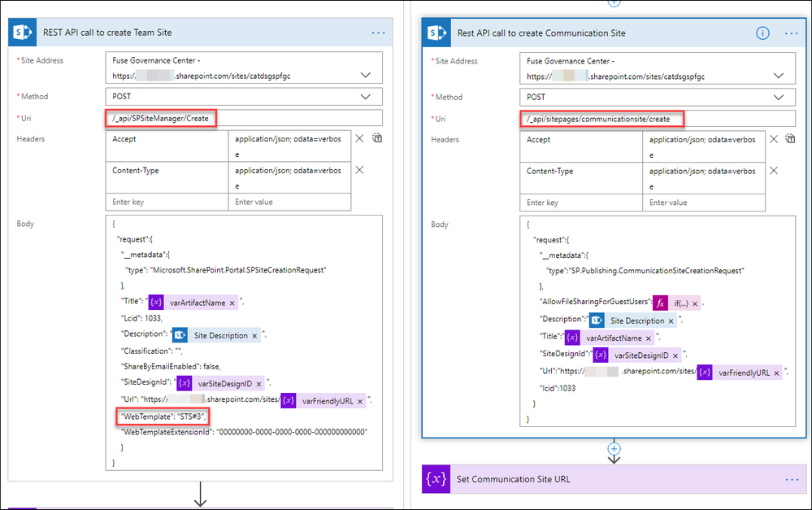Delete Accept header in Team Site action
The image size is (812, 510).
[x=359, y=138]
